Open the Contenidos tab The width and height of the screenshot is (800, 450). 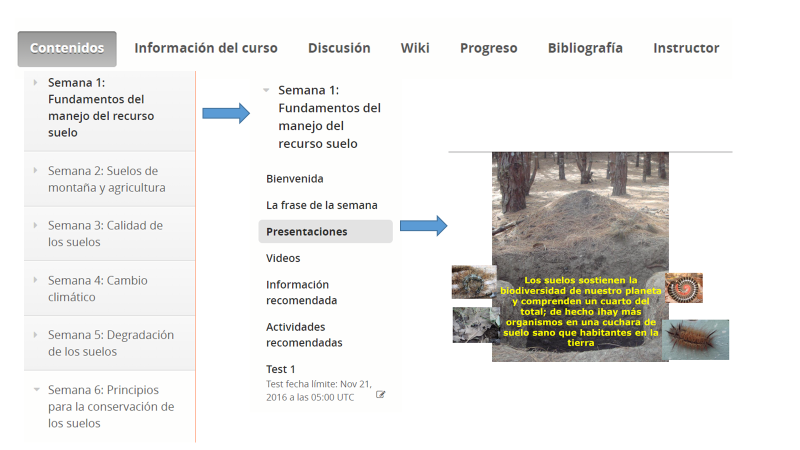67,48
